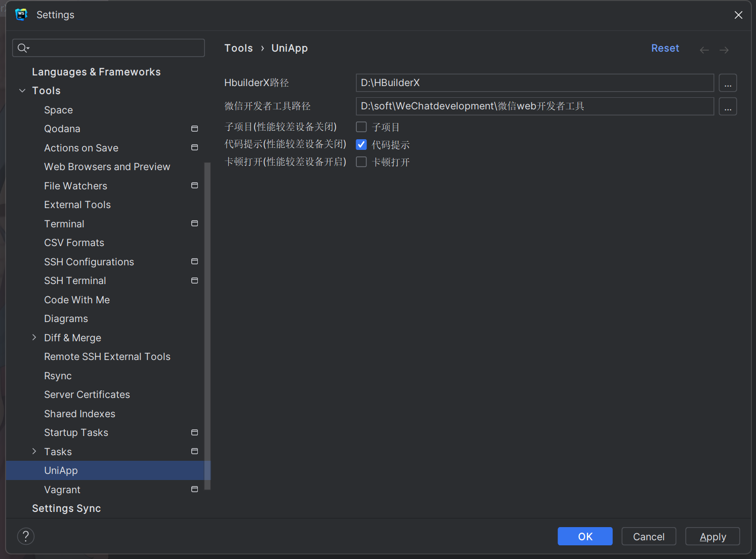Image resolution: width=756 pixels, height=559 pixels.
Task: Select SSH Configurations item
Action: click(89, 262)
